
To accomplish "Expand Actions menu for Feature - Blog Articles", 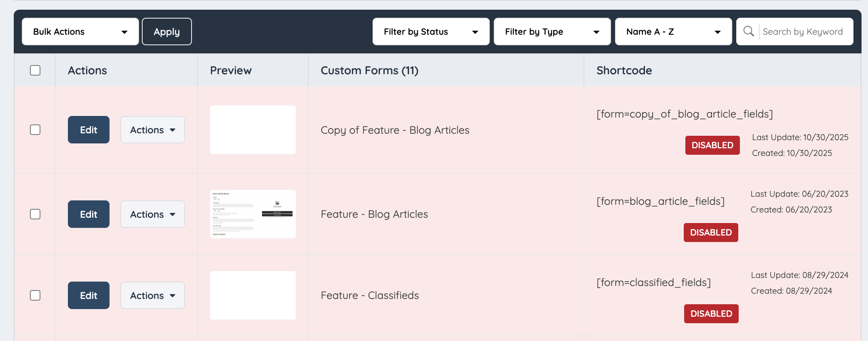I will (x=153, y=214).
